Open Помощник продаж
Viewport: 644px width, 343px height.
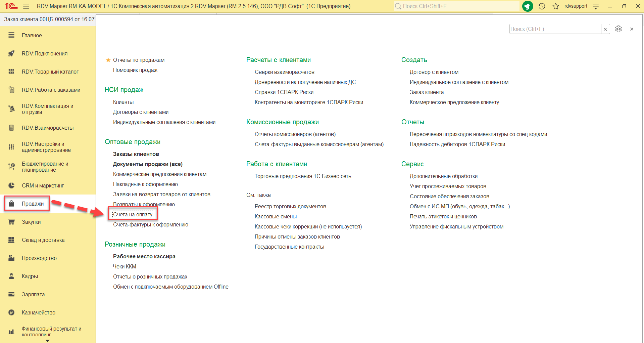coord(135,70)
